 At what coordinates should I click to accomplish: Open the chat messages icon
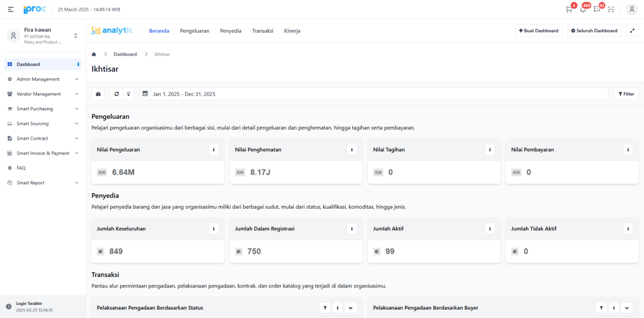coord(597,10)
